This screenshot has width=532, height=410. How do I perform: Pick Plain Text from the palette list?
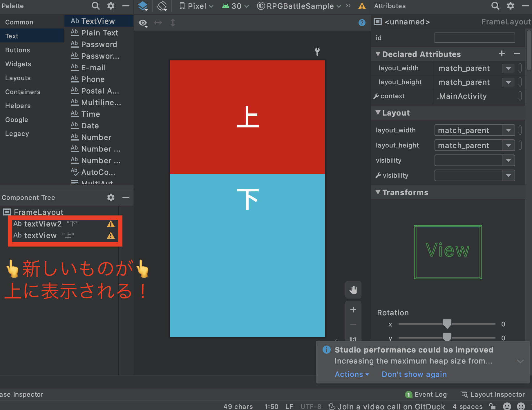(99, 33)
